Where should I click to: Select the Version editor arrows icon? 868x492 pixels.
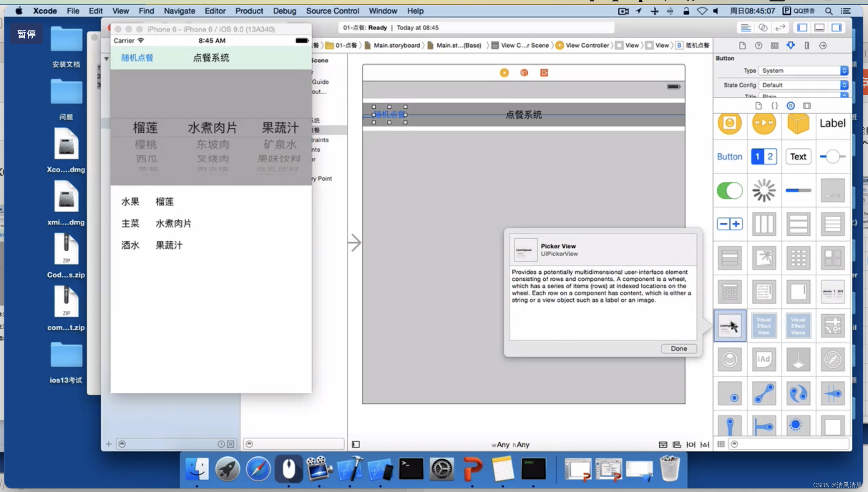(780, 28)
